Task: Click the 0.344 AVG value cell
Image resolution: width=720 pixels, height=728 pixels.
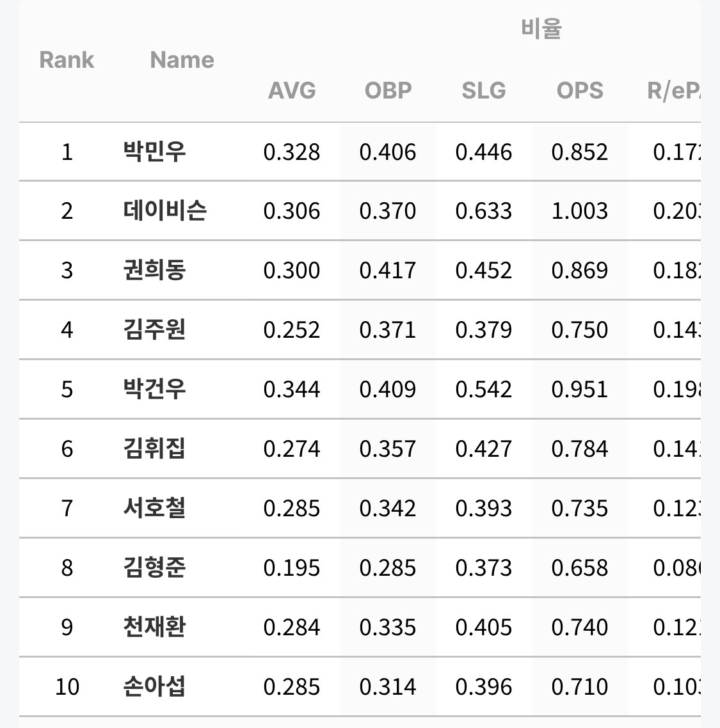Action: coord(292,389)
